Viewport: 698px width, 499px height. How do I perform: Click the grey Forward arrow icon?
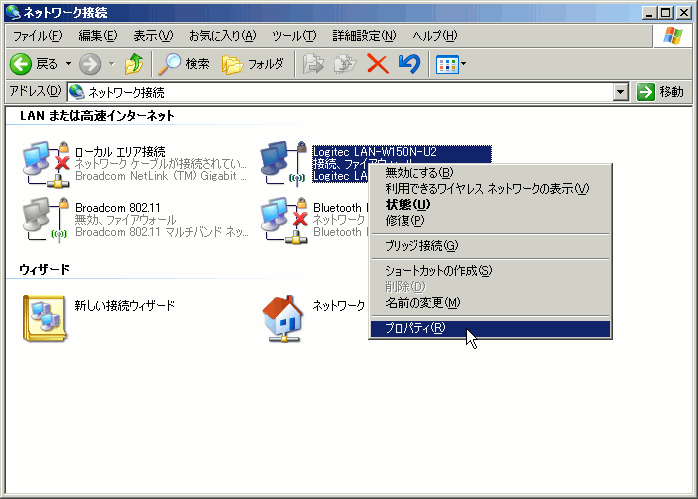coord(90,64)
